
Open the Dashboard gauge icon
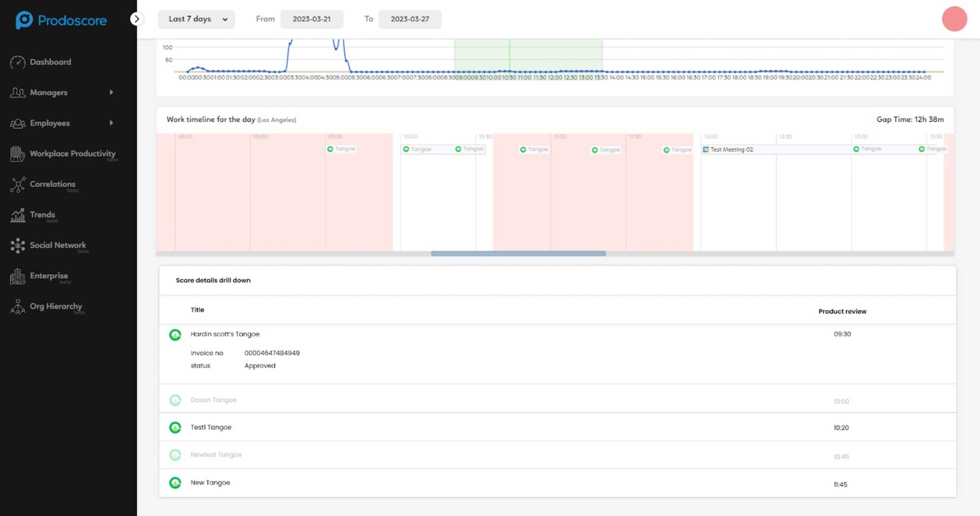17,63
